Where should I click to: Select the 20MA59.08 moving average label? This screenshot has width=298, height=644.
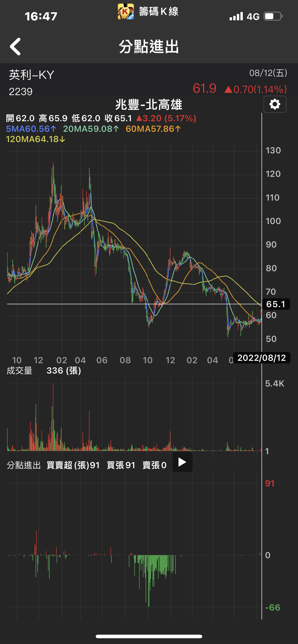(91, 129)
